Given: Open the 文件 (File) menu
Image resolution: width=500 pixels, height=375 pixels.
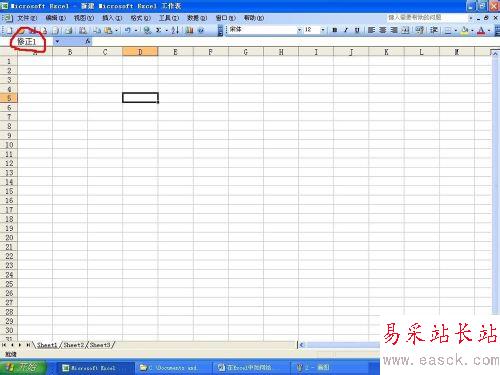Looking at the screenshot, I should pyautogui.click(x=27, y=18).
